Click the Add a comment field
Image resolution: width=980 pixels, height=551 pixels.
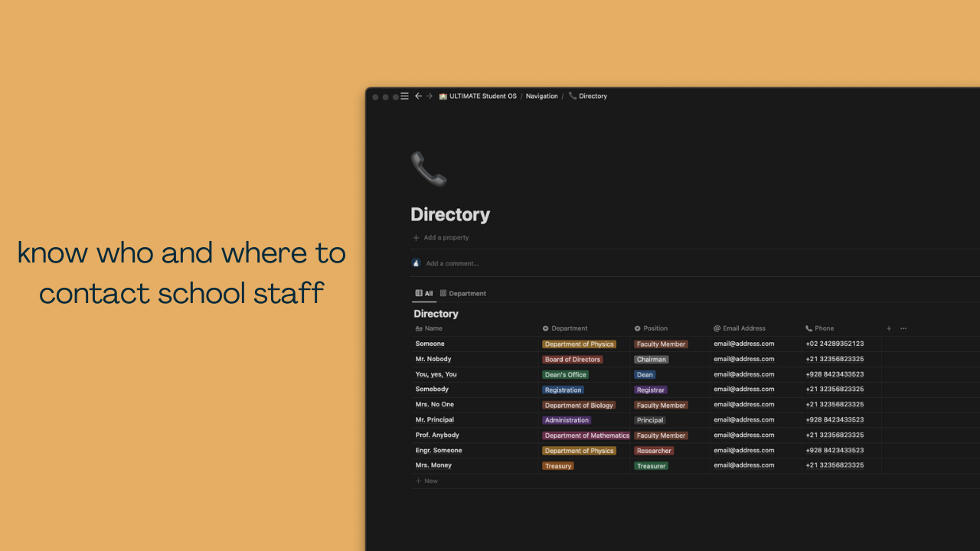(x=452, y=263)
